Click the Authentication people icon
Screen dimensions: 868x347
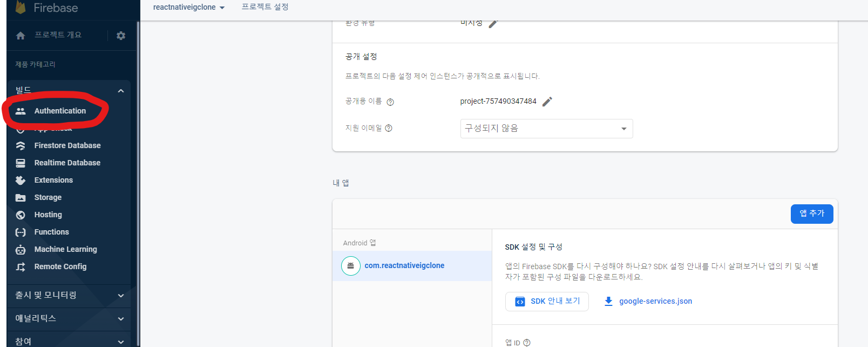tap(21, 111)
